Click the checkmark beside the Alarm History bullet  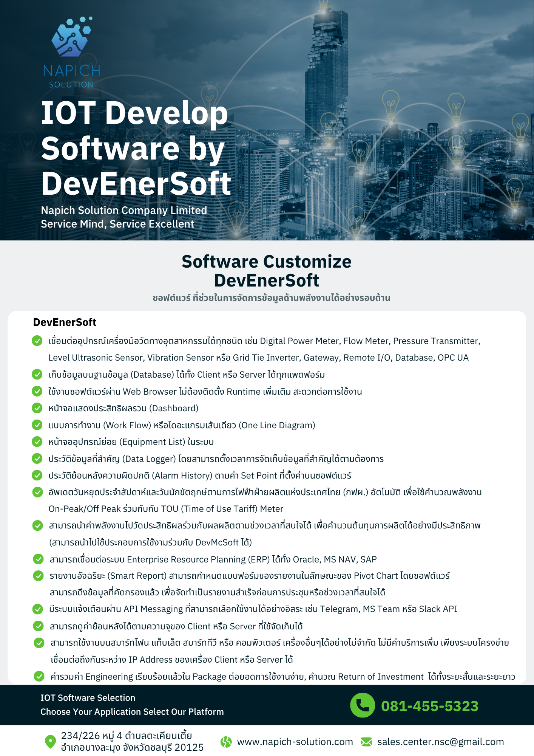(x=37, y=475)
